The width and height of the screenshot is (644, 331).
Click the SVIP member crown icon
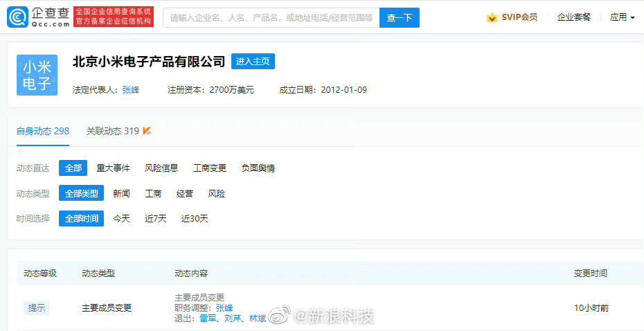pyautogui.click(x=492, y=17)
